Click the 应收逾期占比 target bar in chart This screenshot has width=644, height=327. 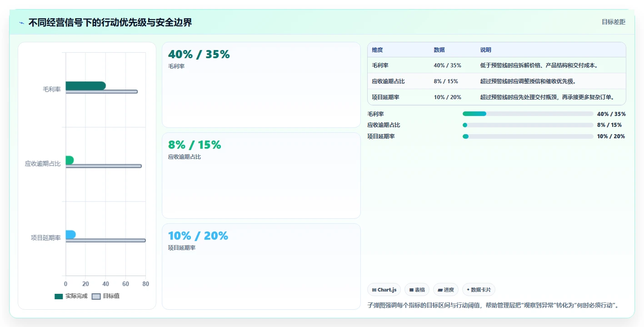tap(104, 166)
